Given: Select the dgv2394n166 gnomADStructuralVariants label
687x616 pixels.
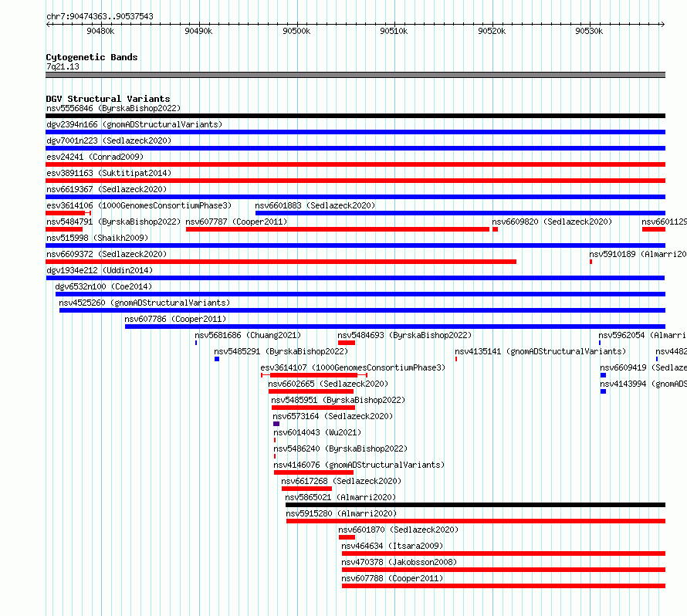Looking at the screenshot, I should 134,124.
